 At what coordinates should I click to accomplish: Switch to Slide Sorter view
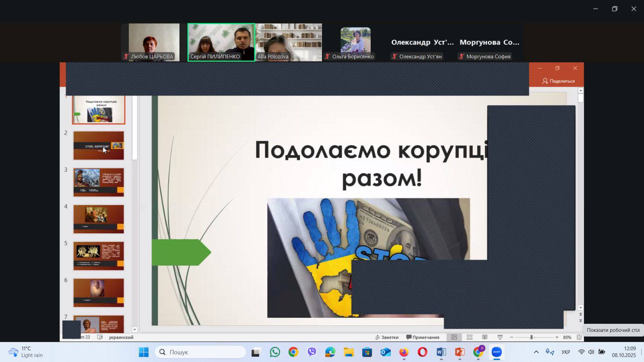pyautogui.click(x=469, y=337)
